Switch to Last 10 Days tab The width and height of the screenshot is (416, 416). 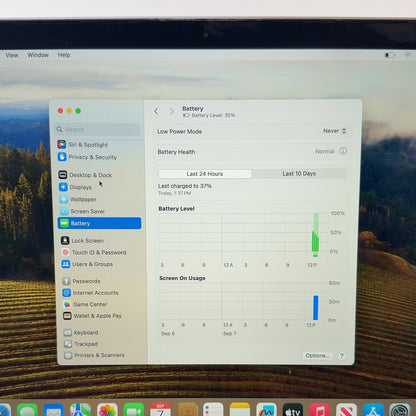point(299,173)
